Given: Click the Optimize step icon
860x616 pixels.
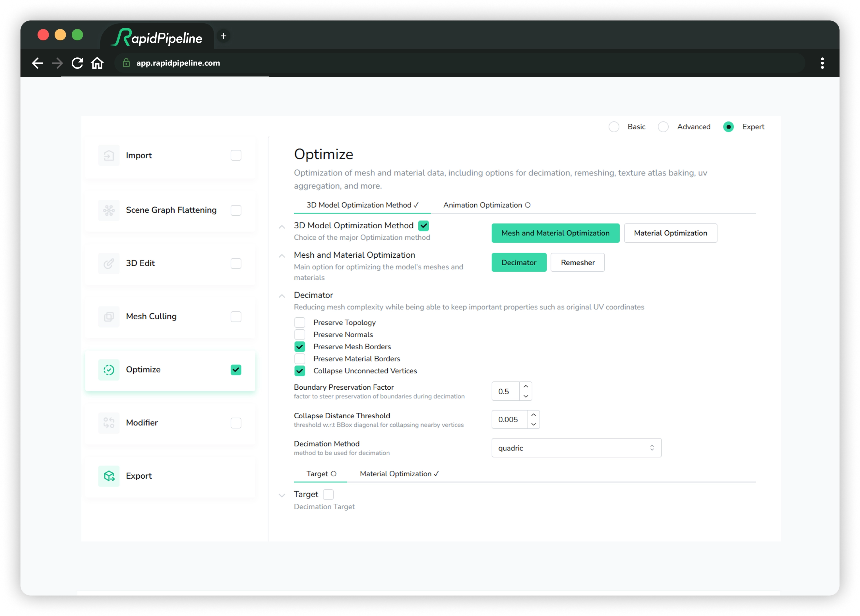Looking at the screenshot, I should click(x=109, y=369).
